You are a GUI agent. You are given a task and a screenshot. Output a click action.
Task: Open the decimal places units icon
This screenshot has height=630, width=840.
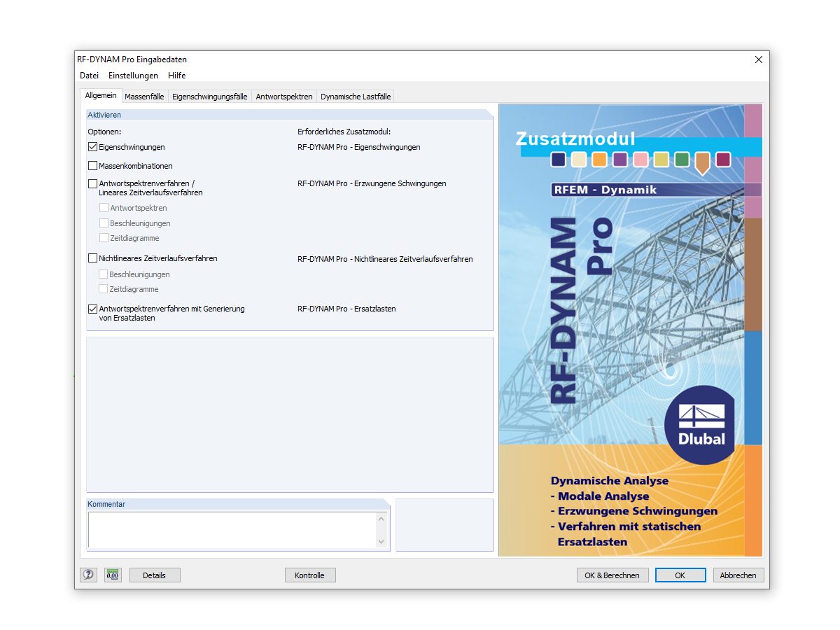coord(113,575)
